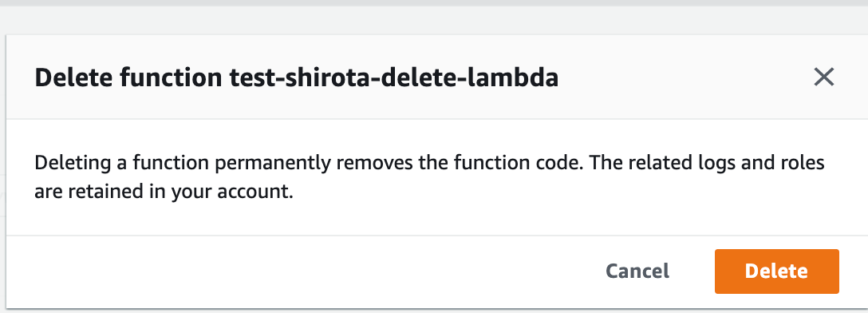Image resolution: width=868 pixels, height=313 pixels.
Task: Click empty header area beside the title
Action: 681,77
